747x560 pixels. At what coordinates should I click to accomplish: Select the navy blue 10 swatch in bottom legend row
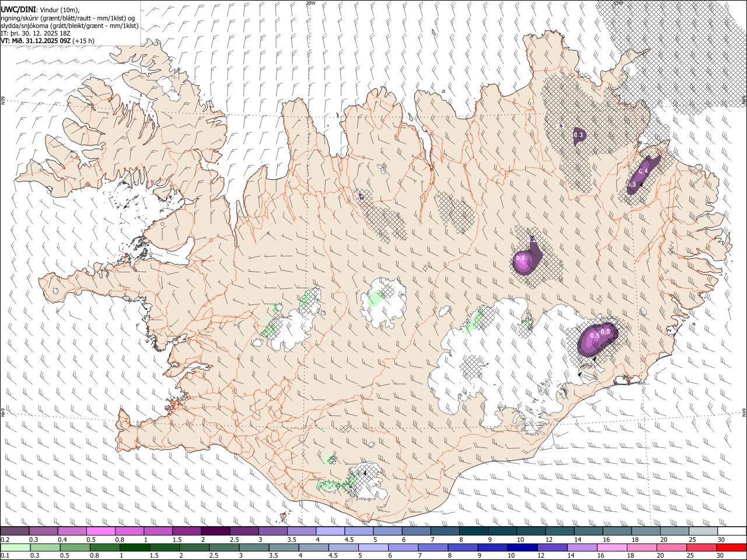click(x=522, y=547)
